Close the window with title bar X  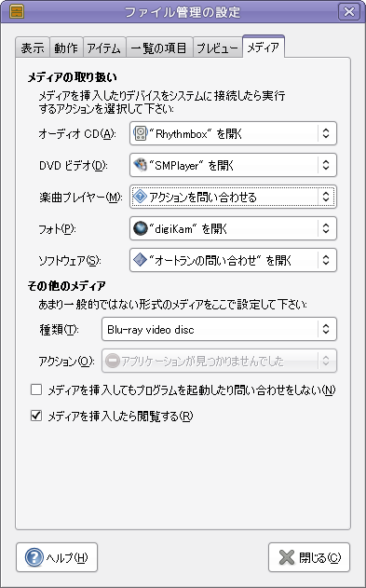348,11
